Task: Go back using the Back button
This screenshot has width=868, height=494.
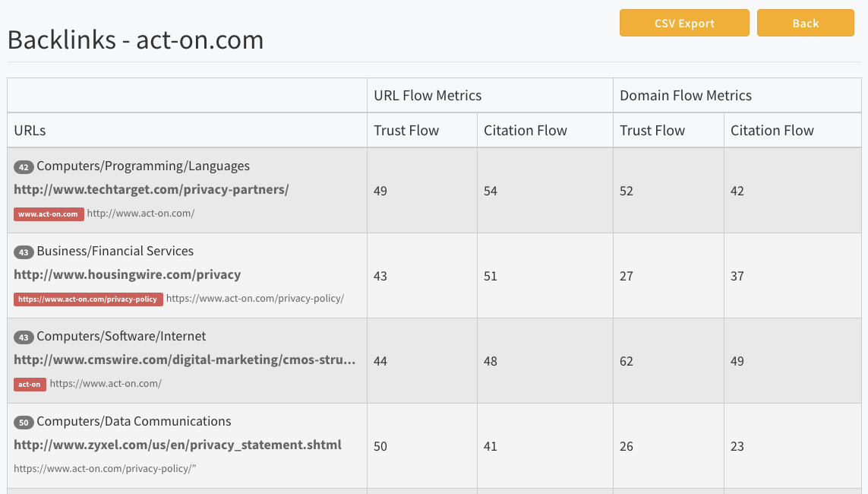Action: pyautogui.click(x=806, y=23)
